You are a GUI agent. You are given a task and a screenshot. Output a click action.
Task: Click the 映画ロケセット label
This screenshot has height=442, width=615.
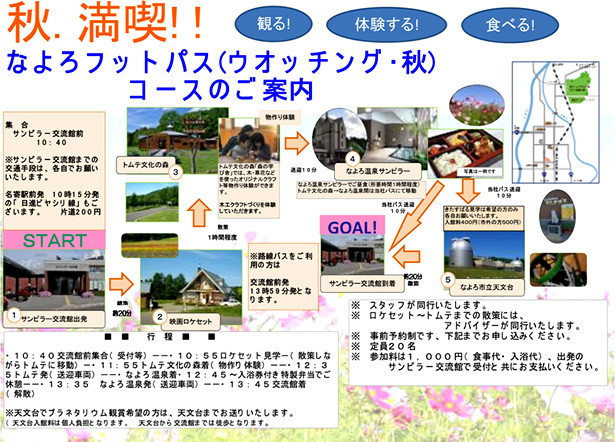click(x=191, y=321)
